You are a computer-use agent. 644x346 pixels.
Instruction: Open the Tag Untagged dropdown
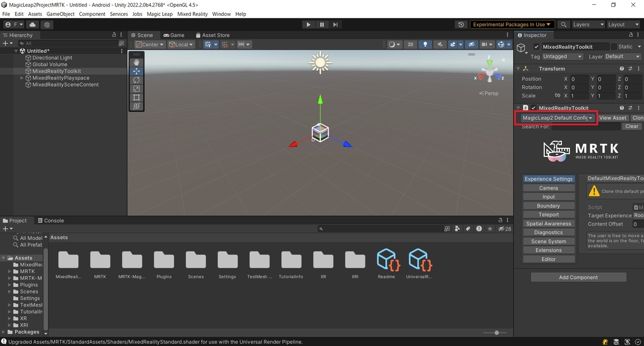point(562,56)
